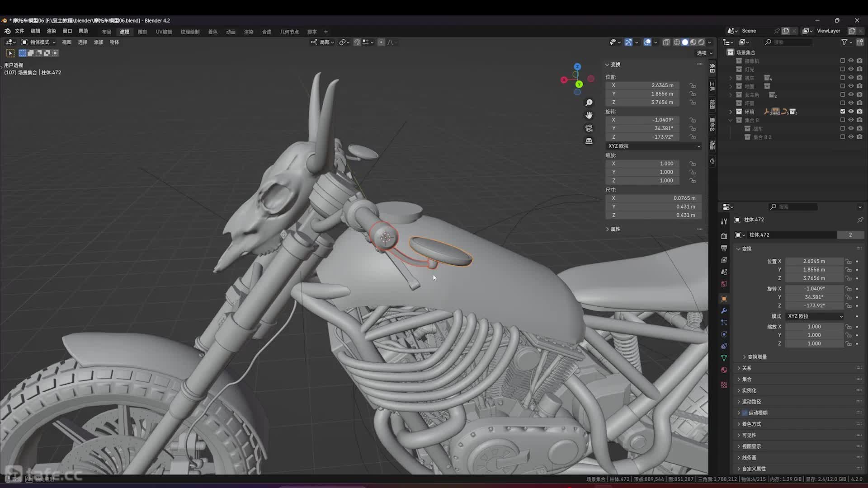Toggle X-ray mode icon in header
This screenshot has width=868, height=488.
click(666, 42)
